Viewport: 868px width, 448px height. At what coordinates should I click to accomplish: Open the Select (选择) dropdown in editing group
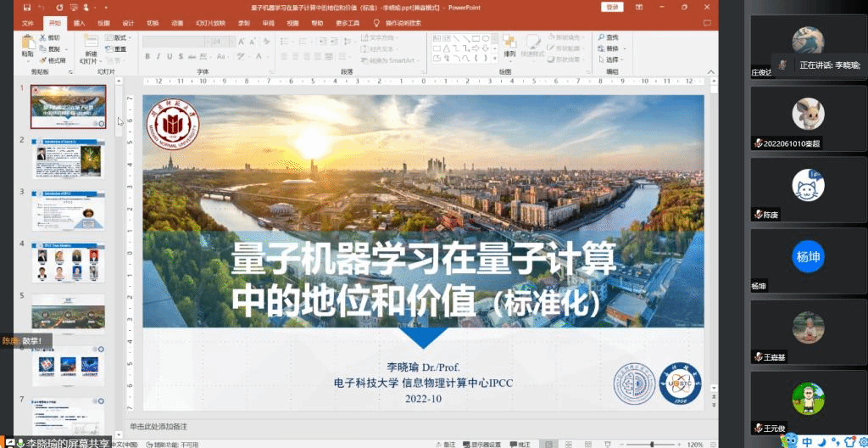[x=609, y=60]
